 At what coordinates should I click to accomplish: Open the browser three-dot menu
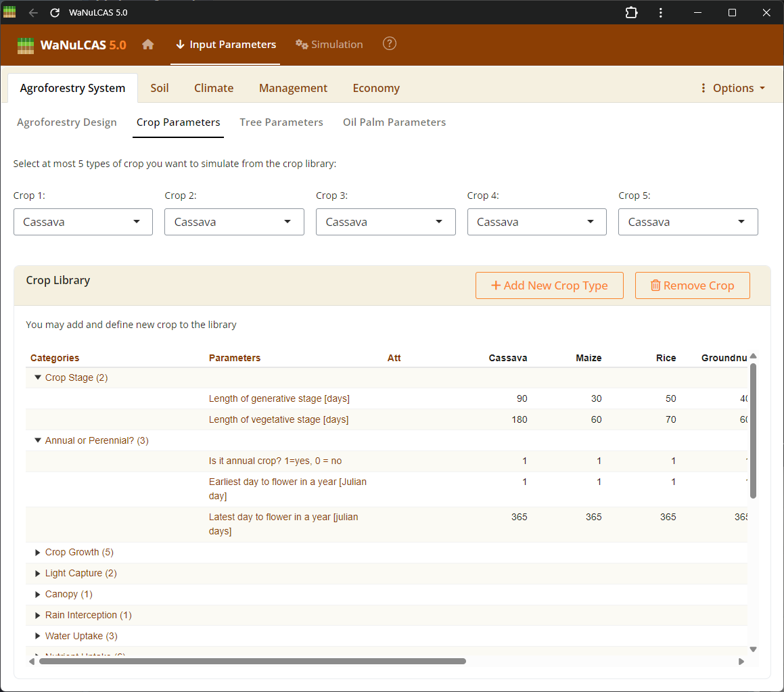[x=660, y=12]
